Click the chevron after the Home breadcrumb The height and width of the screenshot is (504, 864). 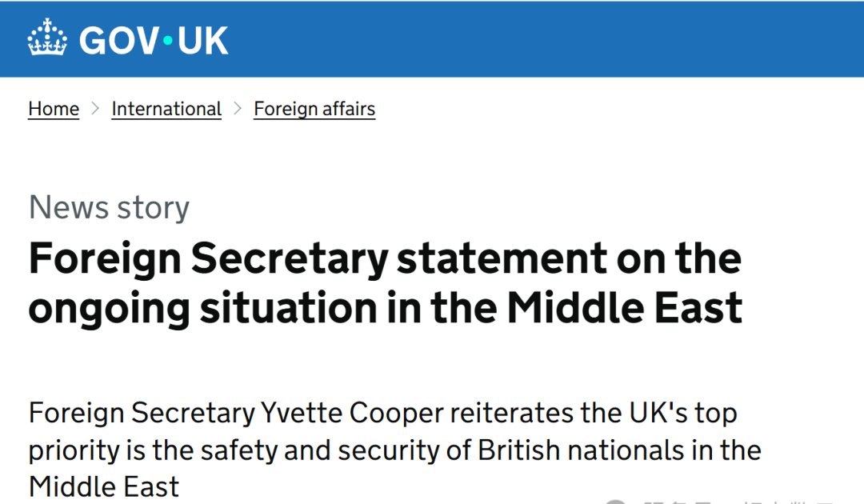95,108
